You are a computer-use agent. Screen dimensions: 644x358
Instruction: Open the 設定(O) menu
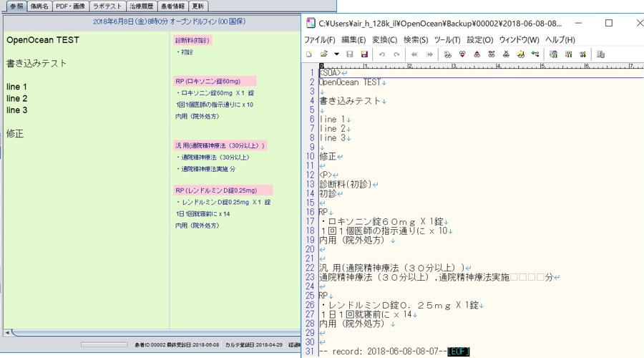click(x=479, y=40)
